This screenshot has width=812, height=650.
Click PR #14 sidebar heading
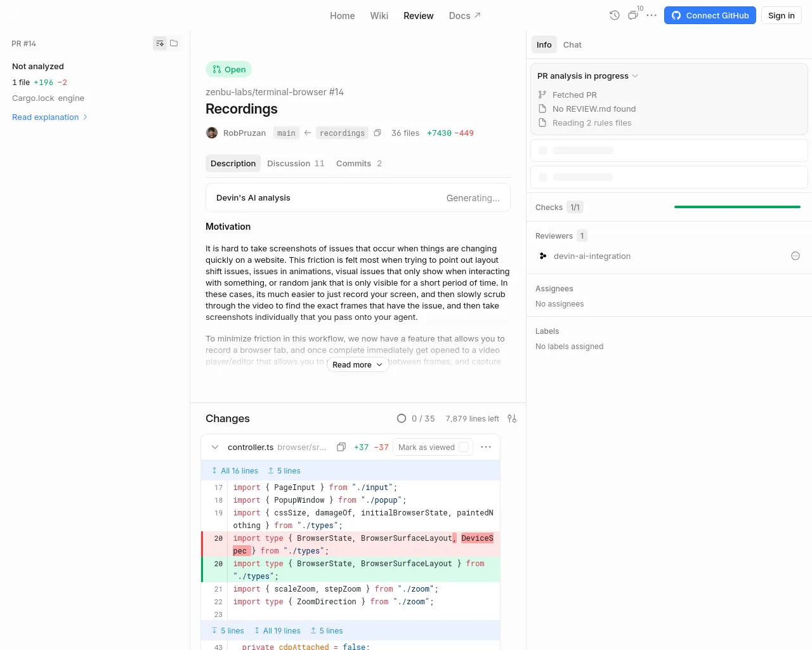(x=24, y=43)
